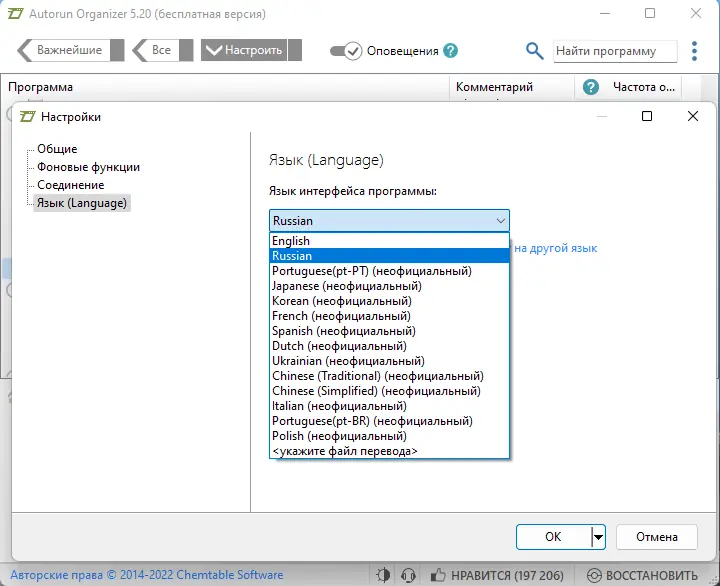
Task: Open the 'на другой язык' translation link
Action: coord(555,248)
